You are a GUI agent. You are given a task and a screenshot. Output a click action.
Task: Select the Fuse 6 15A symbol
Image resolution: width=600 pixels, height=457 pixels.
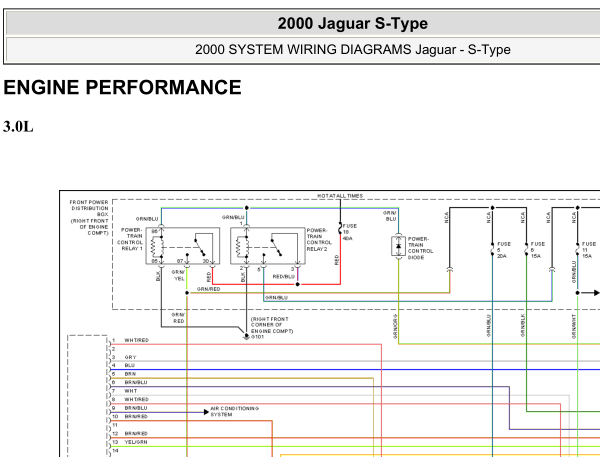pos(527,249)
